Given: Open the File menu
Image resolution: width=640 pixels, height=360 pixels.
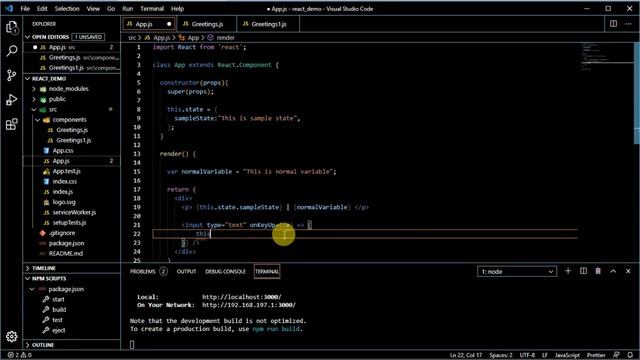Looking at the screenshot, I should click(x=25, y=9).
